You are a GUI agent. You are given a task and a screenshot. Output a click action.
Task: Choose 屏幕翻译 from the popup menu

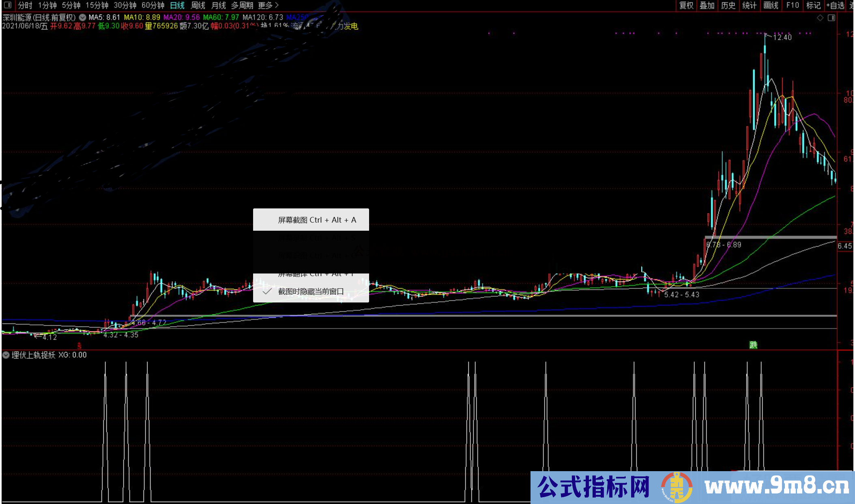tap(316, 273)
